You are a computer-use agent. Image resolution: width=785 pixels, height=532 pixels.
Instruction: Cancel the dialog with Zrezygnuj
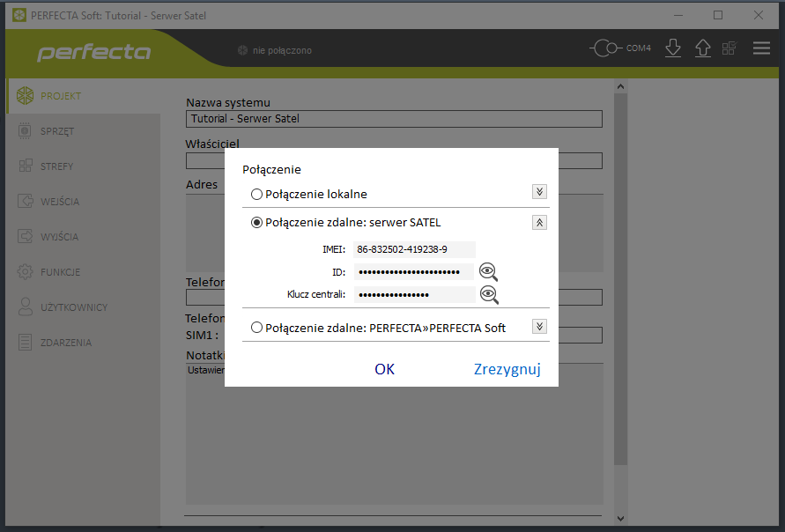click(507, 369)
